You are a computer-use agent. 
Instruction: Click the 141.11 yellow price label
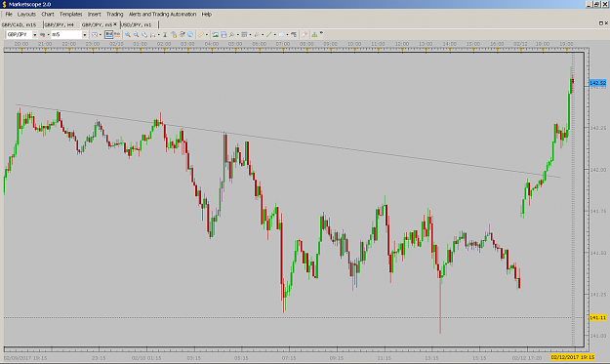point(597,318)
